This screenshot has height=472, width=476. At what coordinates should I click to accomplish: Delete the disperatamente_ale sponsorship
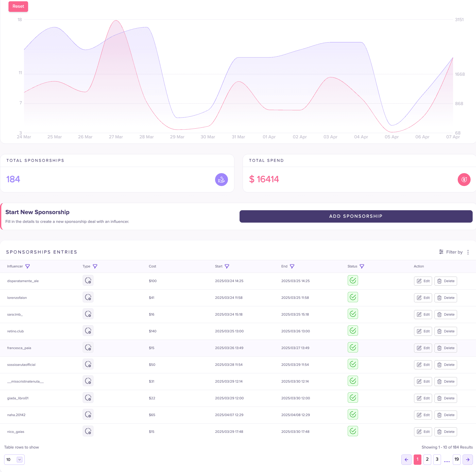coord(446,281)
